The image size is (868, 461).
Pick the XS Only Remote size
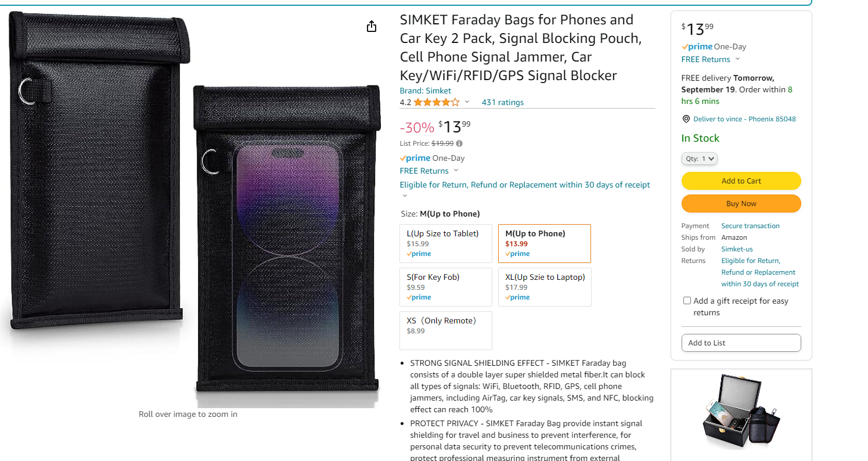point(445,330)
